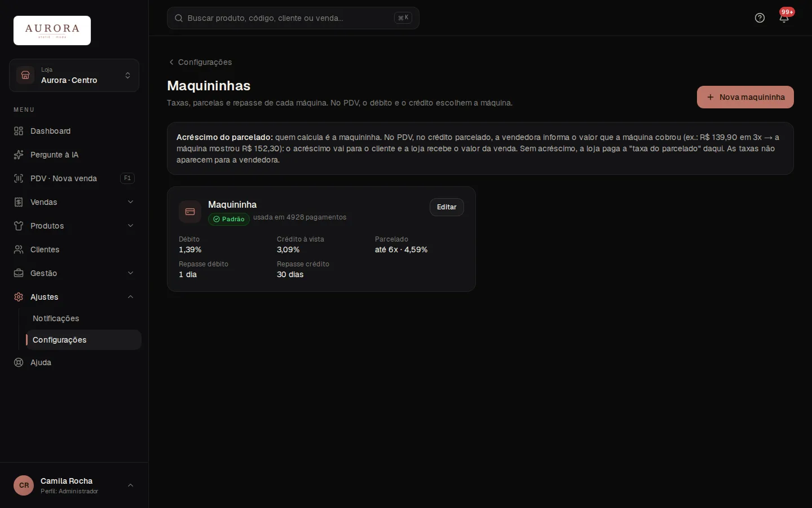
Task: Open the Camila Rocha profile menu chevron
Action: point(130,485)
